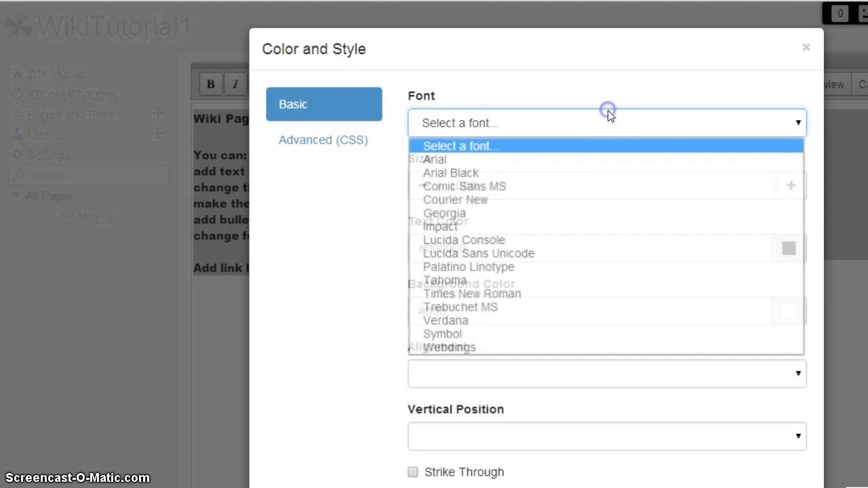Close the Color and Style dialog
868x488 pixels.
point(806,47)
